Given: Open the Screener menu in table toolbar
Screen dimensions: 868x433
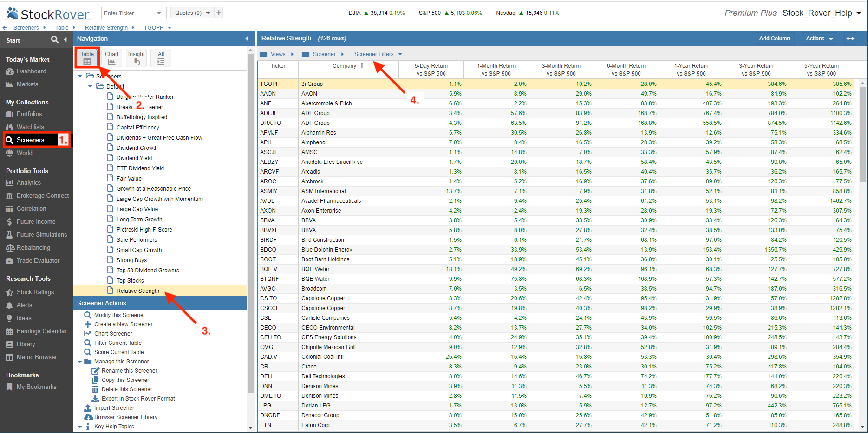Looking at the screenshot, I should [x=323, y=54].
